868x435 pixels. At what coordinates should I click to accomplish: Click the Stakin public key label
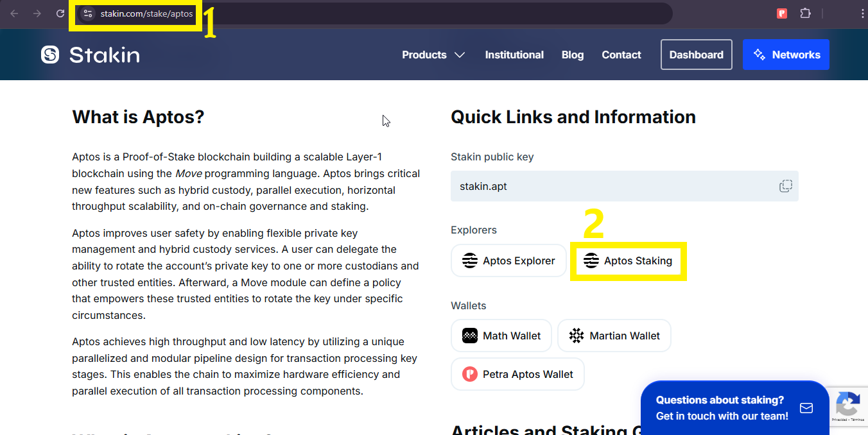click(x=492, y=157)
